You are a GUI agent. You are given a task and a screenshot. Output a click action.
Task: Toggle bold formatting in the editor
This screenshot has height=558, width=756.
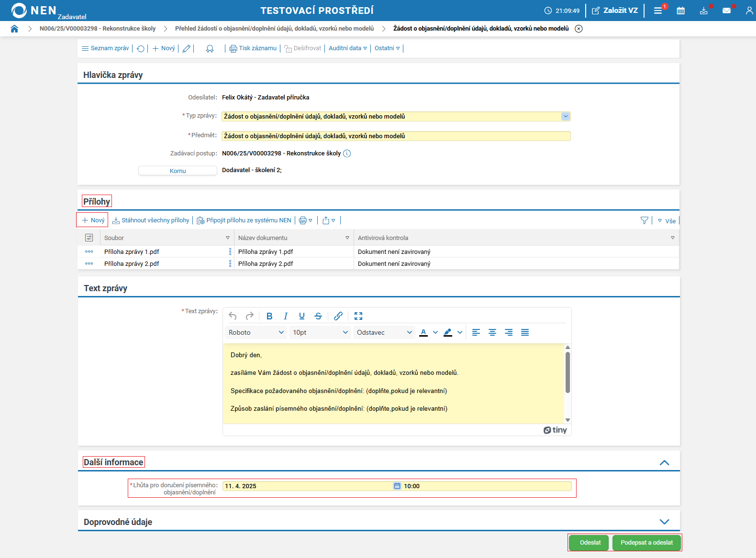click(x=269, y=316)
